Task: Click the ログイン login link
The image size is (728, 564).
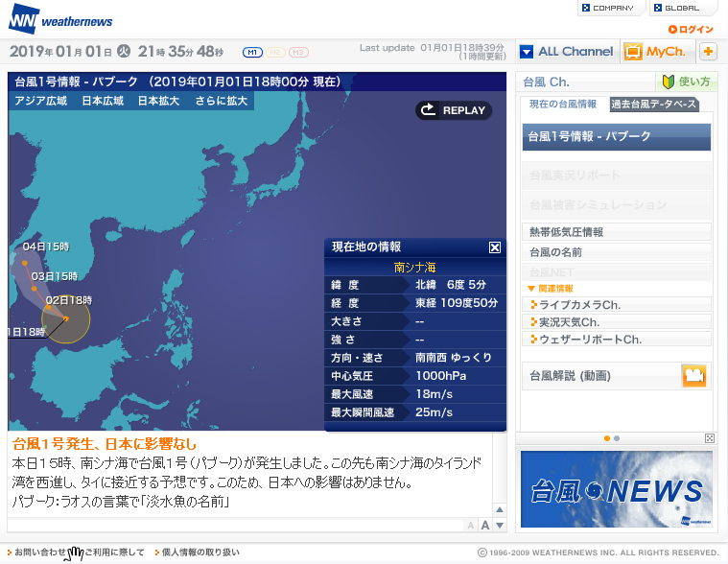Action: 692,30
